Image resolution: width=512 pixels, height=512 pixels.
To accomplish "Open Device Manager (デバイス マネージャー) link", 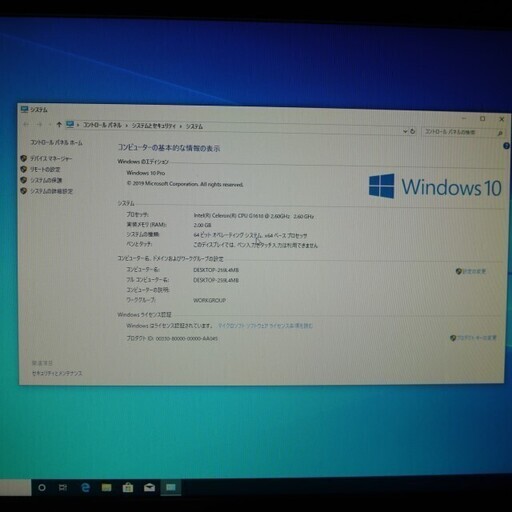I will [51, 159].
